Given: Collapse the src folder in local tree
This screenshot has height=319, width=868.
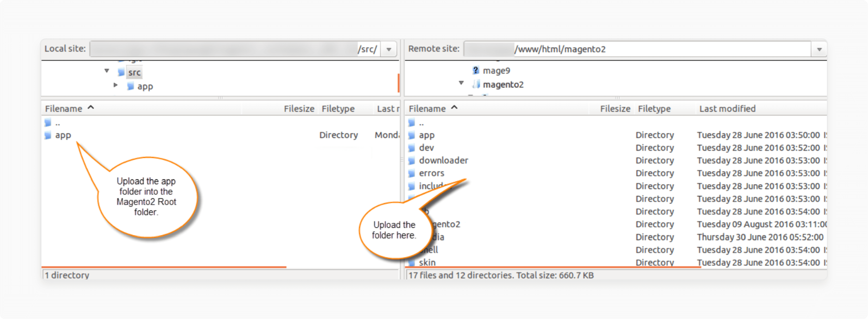Looking at the screenshot, I should (x=107, y=71).
